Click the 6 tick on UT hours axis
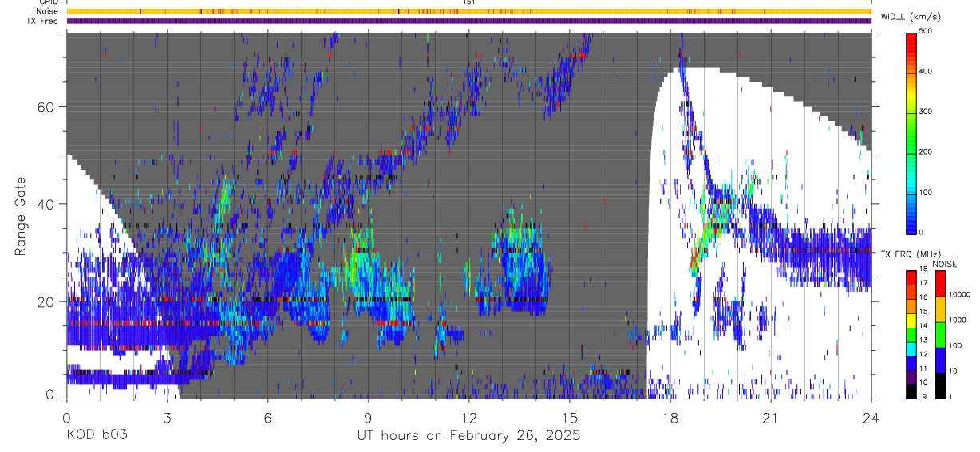 click(267, 418)
